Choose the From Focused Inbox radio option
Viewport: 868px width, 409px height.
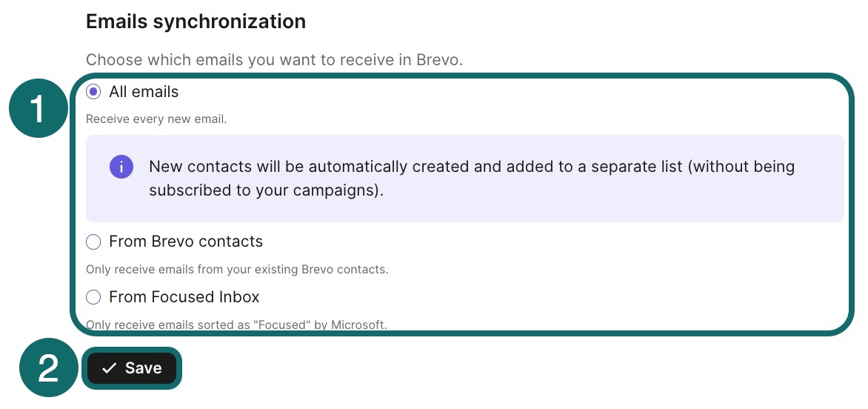(x=93, y=297)
